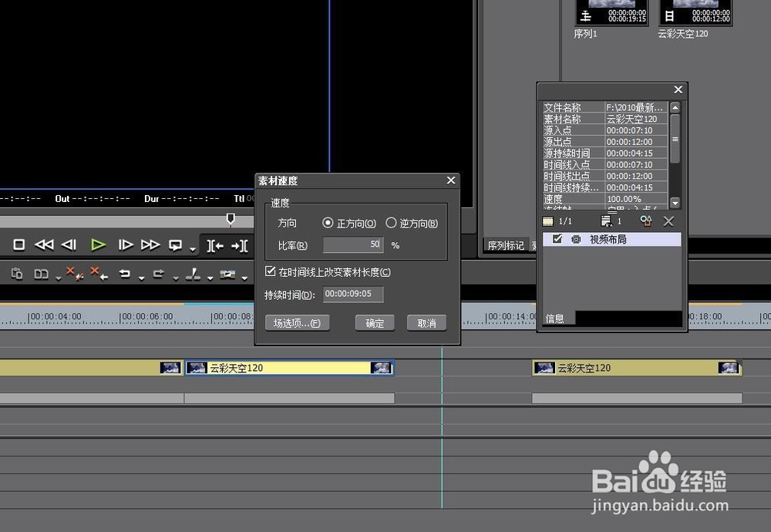Select the rightmost 云彩天空120 timeline clip

pyautogui.click(x=637, y=368)
